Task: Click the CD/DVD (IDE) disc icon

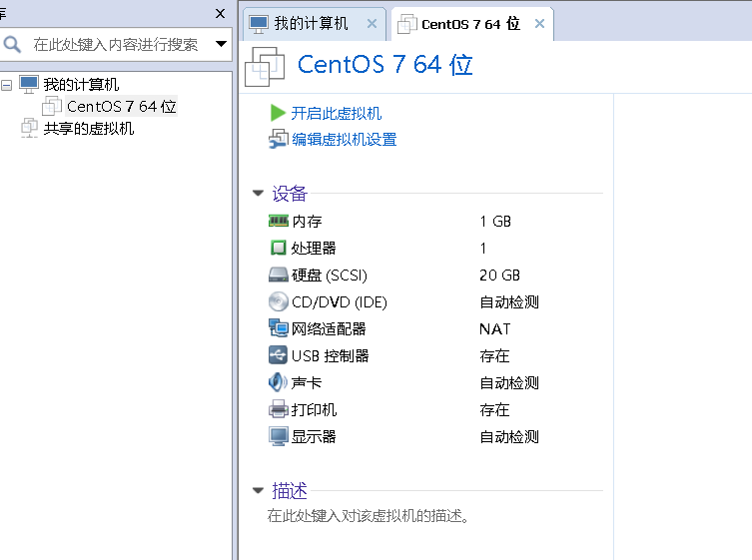Action: point(279,302)
